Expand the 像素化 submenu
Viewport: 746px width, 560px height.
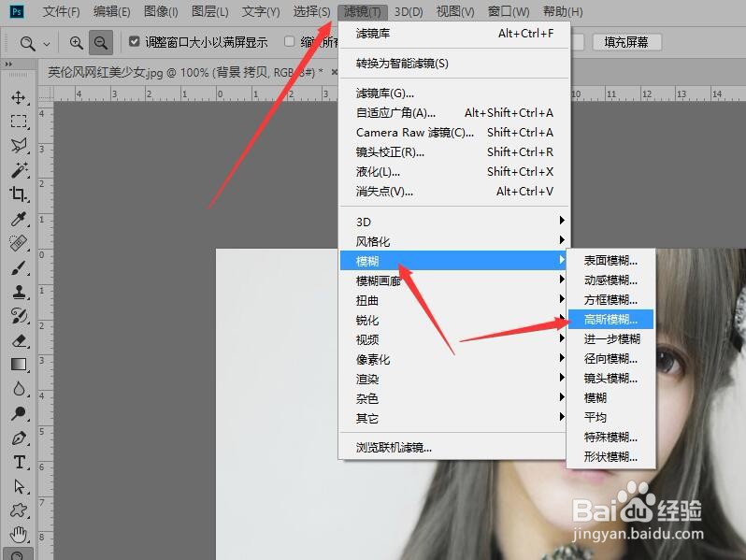pyautogui.click(x=454, y=359)
